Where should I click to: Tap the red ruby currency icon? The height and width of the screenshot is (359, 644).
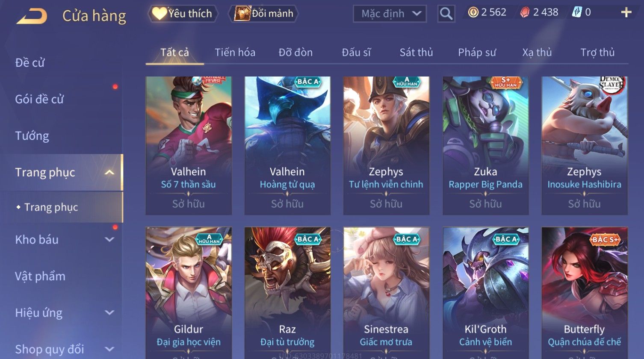[524, 12]
